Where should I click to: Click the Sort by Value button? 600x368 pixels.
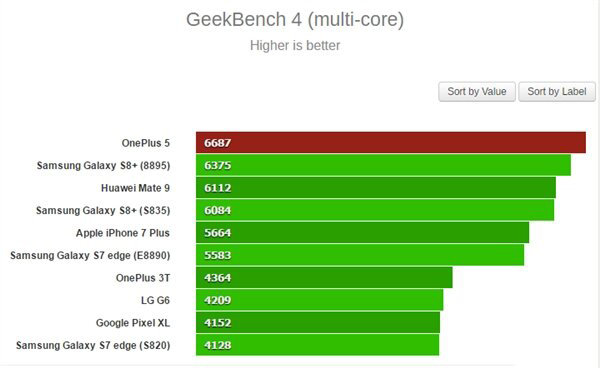477,91
